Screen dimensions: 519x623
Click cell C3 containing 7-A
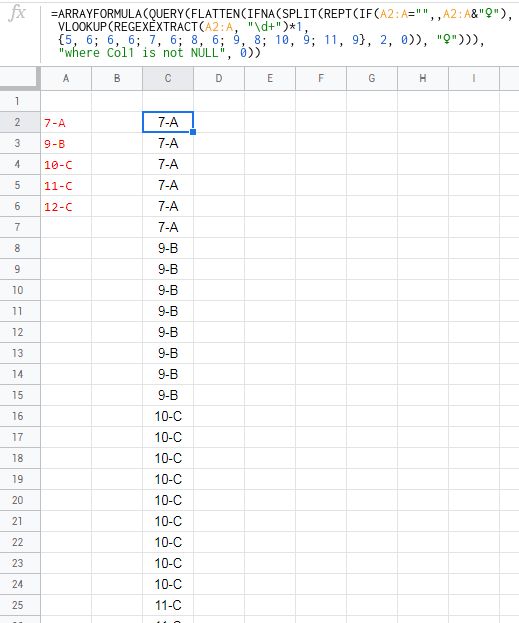pos(168,143)
